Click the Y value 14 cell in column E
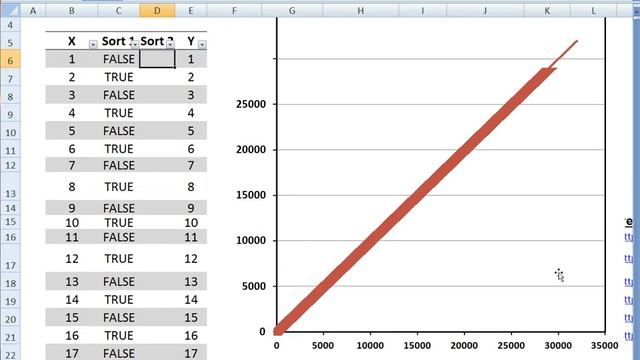This screenshot has height=360, width=640. click(x=191, y=300)
